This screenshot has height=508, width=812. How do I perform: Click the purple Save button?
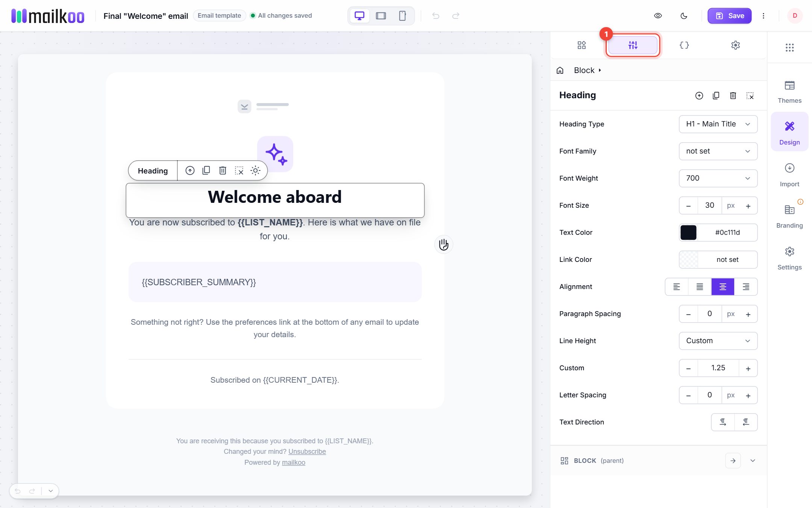[x=729, y=16]
